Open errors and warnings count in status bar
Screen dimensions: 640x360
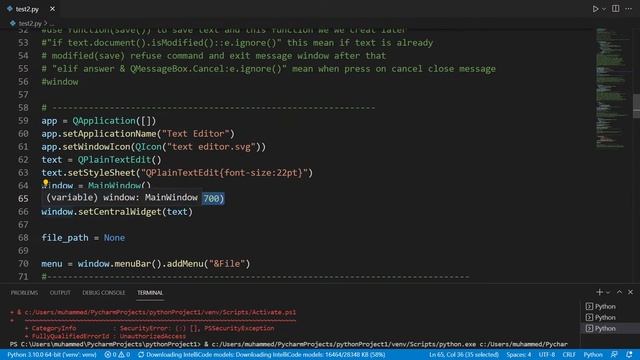point(117,355)
